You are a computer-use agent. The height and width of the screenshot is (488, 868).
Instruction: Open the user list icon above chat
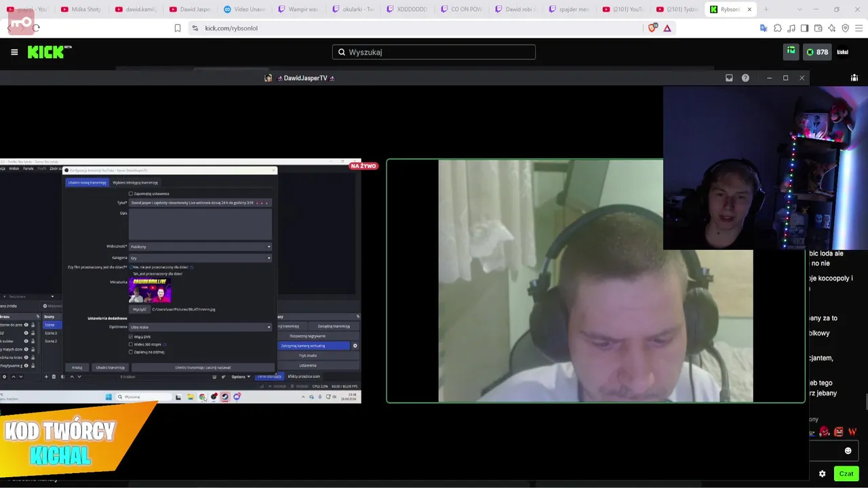854,78
